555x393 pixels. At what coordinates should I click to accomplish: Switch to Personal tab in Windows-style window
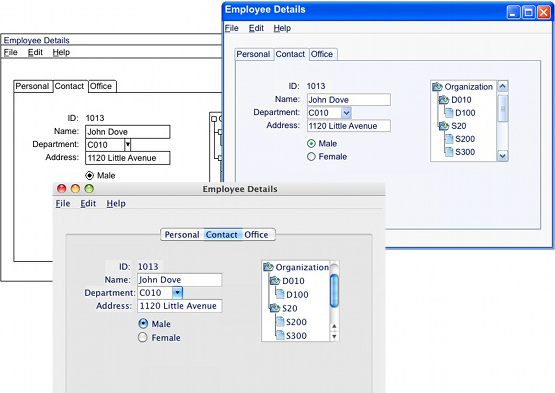pos(254,54)
